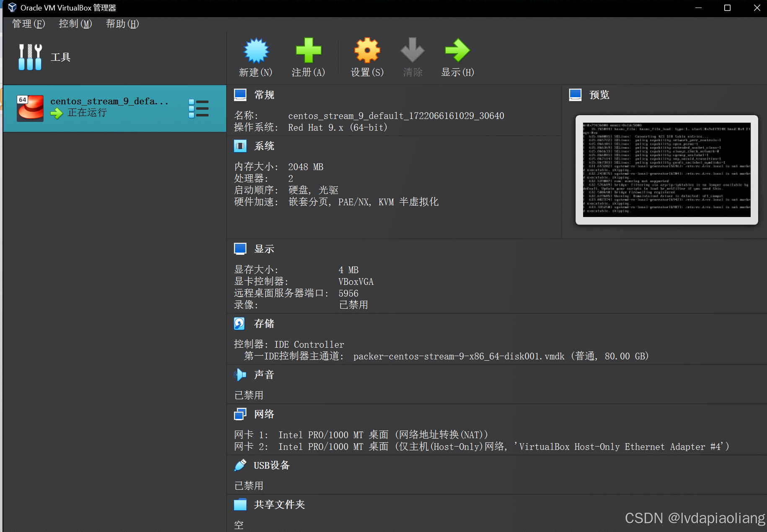The image size is (767, 532).
Task: Click the VirtualBox title bar logo
Action: point(12,8)
